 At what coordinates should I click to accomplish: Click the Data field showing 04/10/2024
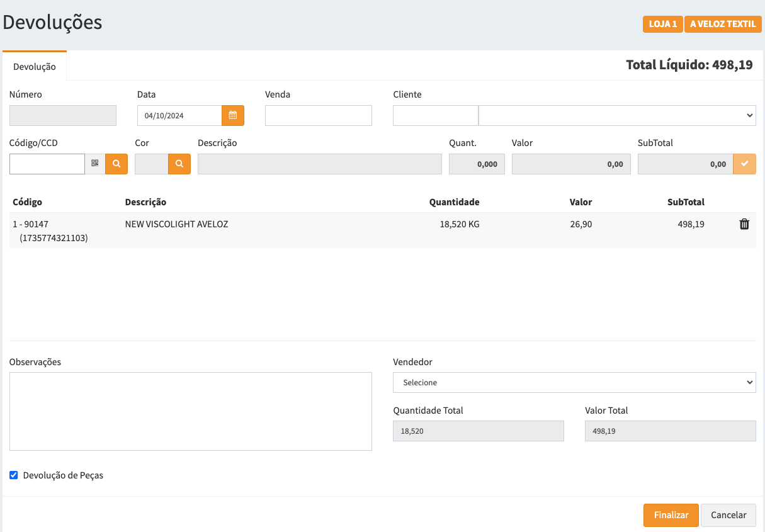(179, 116)
